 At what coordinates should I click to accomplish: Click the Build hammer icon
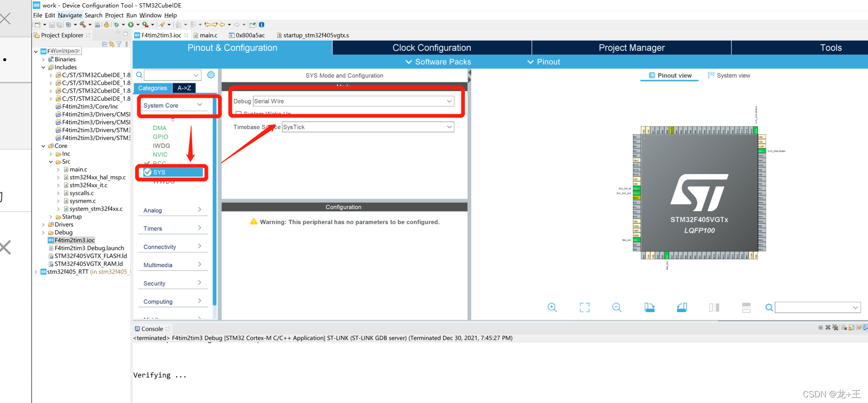(83, 25)
